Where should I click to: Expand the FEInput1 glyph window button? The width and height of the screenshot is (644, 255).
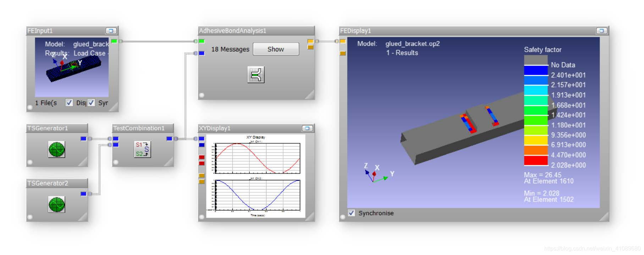(x=111, y=31)
